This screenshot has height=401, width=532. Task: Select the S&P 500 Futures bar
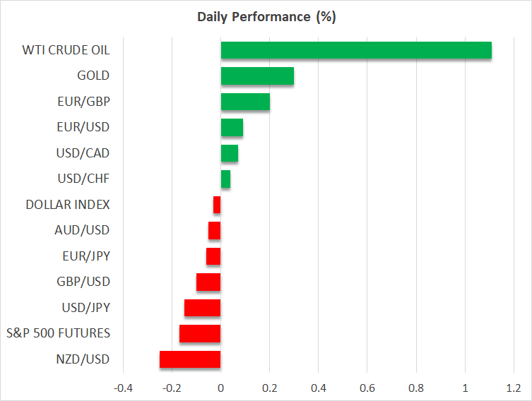200,333
